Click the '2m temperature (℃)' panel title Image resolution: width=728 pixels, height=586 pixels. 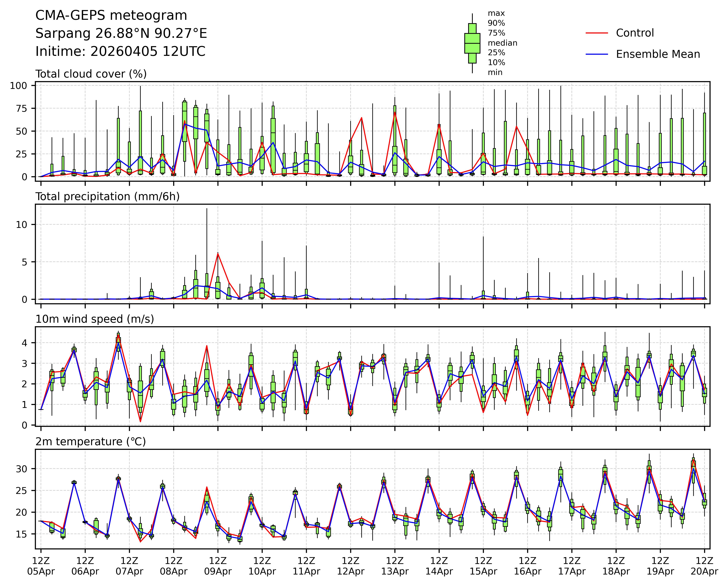91,442
